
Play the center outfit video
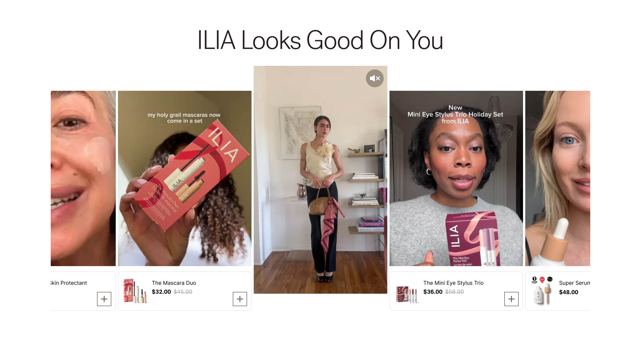(320, 180)
